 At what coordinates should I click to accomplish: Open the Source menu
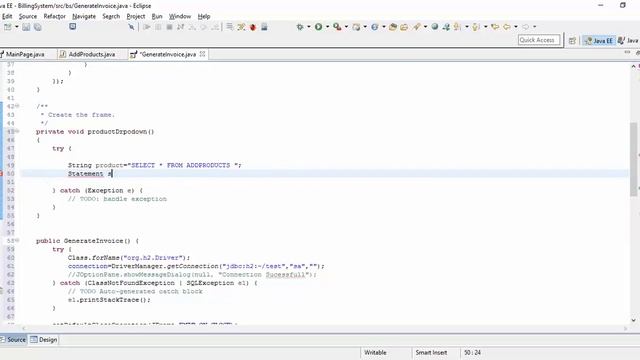pyautogui.click(x=28, y=16)
